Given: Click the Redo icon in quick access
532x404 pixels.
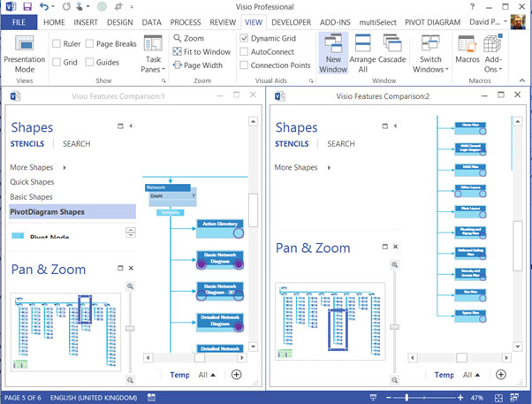Looking at the screenshot, I should pos(66,6).
